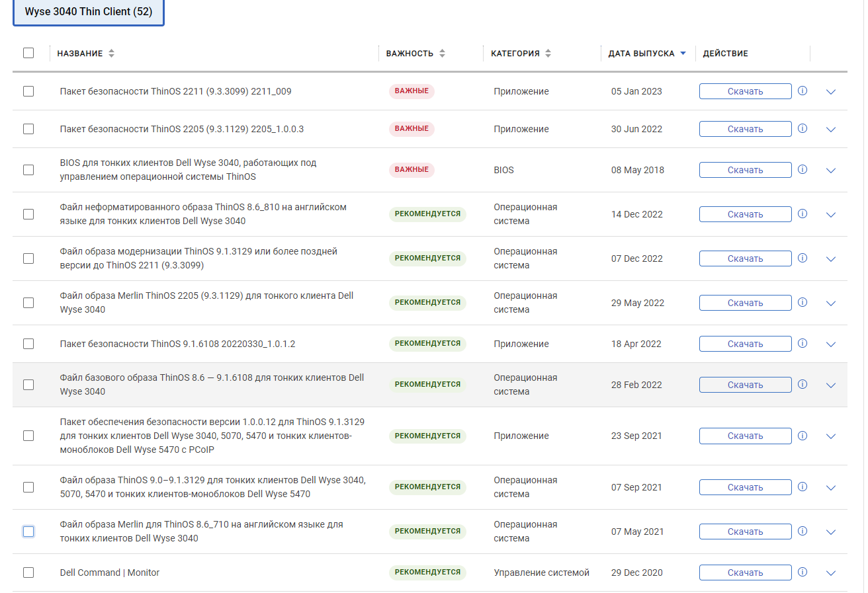Viewport: 868px width, 593px height.
Task: Click РЕКОМЕНДУЕТСЯ badge in Dell Command row
Action: 427,573
